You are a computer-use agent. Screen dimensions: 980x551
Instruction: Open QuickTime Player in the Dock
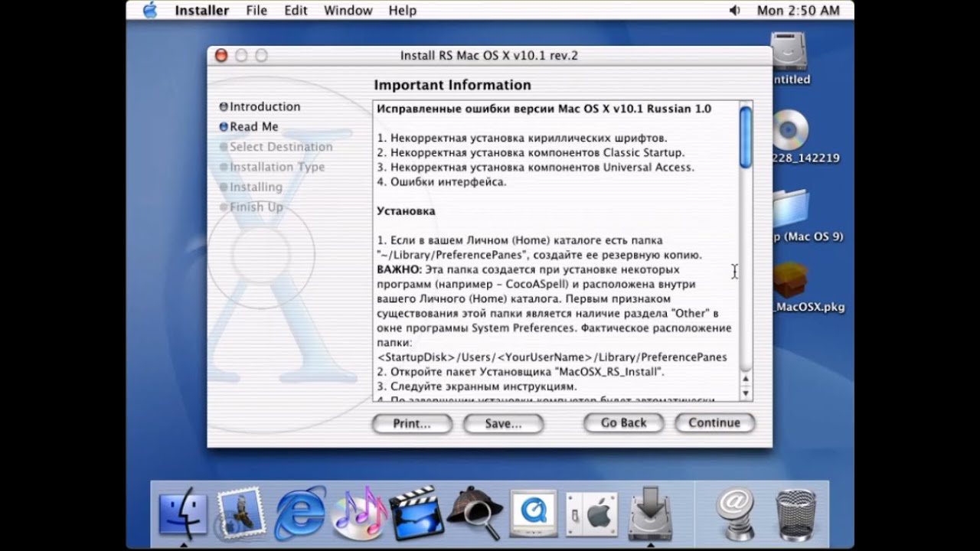[533, 512]
